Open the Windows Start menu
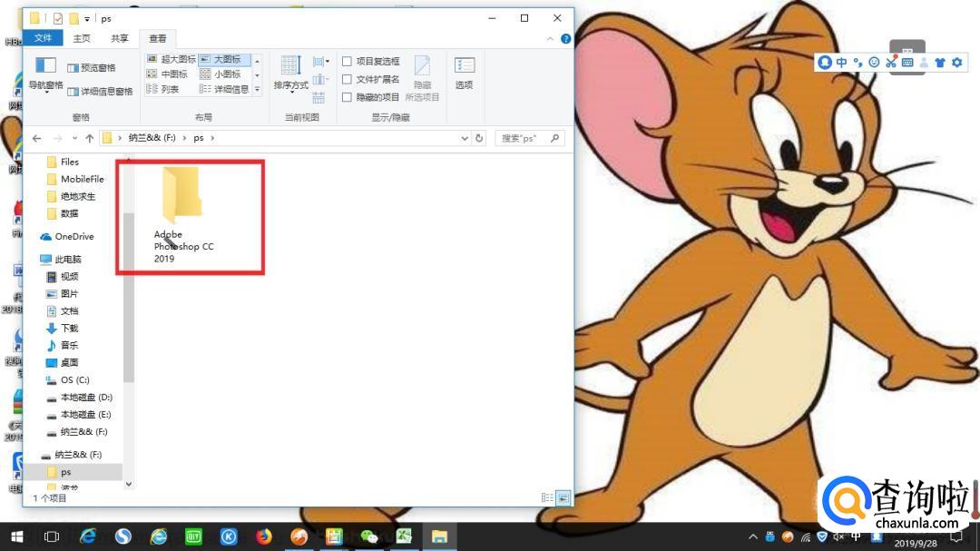Viewport: 980px width, 551px height. (17, 536)
